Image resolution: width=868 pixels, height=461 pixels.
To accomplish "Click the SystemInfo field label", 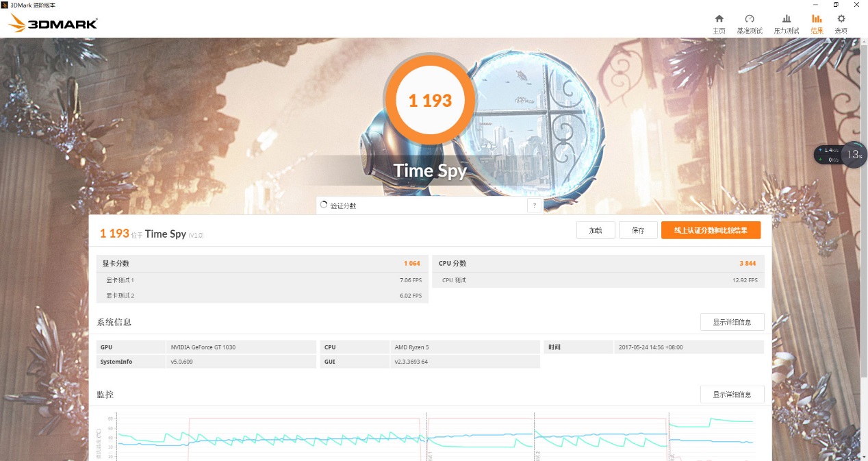I will pyautogui.click(x=116, y=362).
